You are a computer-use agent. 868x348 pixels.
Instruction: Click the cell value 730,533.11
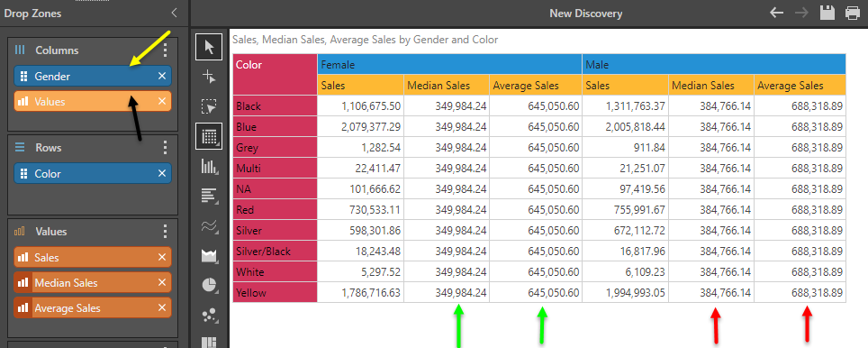click(361, 210)
